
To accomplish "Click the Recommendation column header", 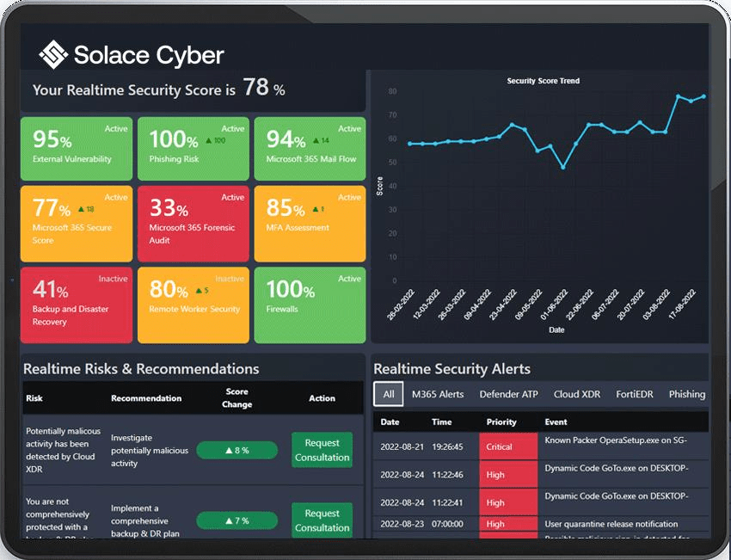I will (x=146, y=398).
